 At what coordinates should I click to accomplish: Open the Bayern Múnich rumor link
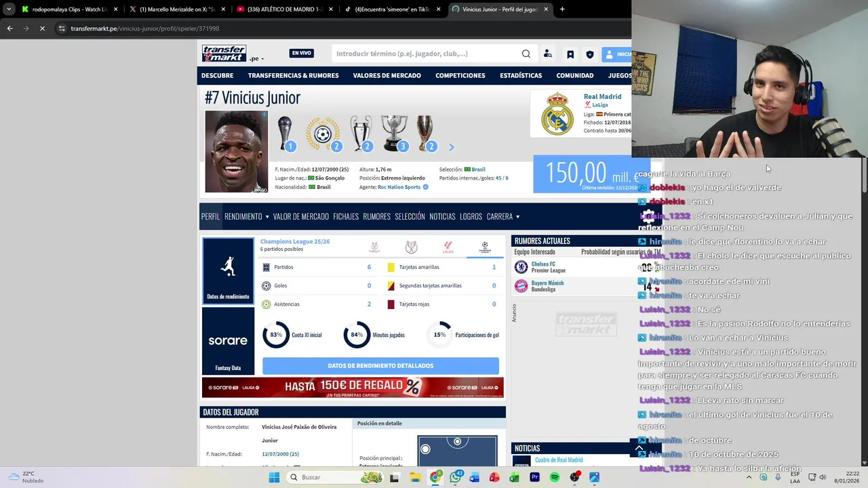547,283
